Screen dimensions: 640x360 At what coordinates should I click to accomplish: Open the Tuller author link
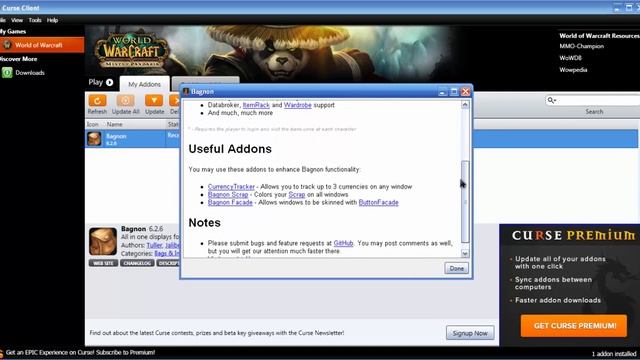[154, 245]
